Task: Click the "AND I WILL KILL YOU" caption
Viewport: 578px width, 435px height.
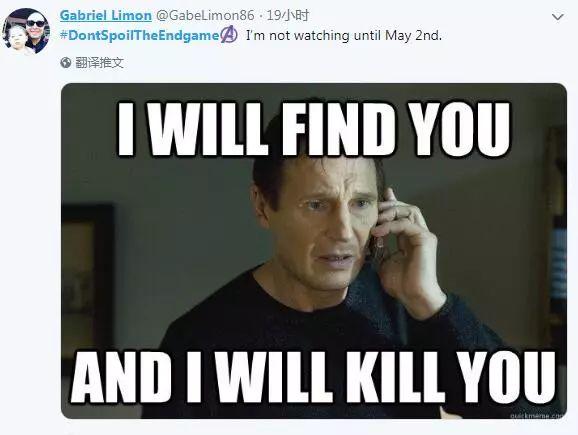Action: 313,376
